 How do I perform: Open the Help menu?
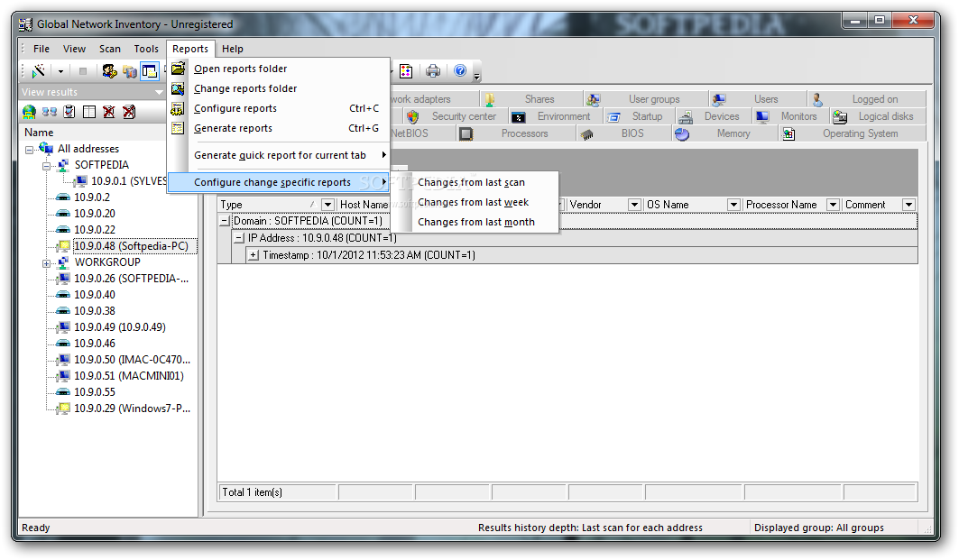(x=233, y=49)
